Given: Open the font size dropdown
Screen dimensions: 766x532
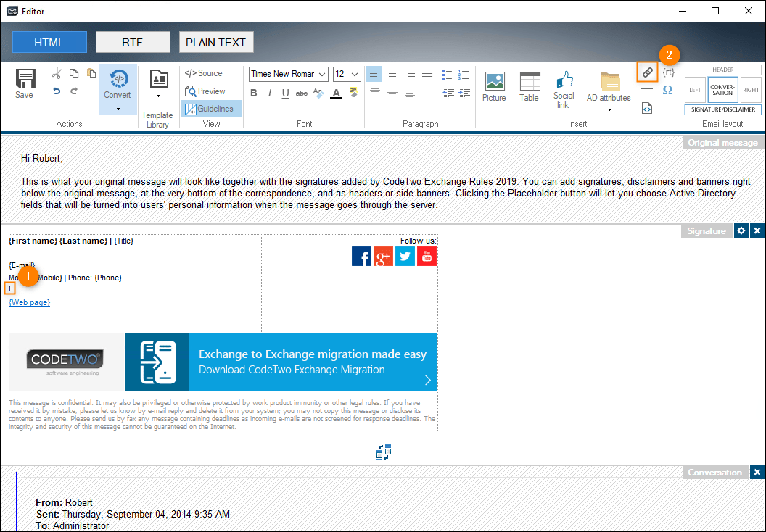Looking at the screenshot, I should click(x=346, y=74).
